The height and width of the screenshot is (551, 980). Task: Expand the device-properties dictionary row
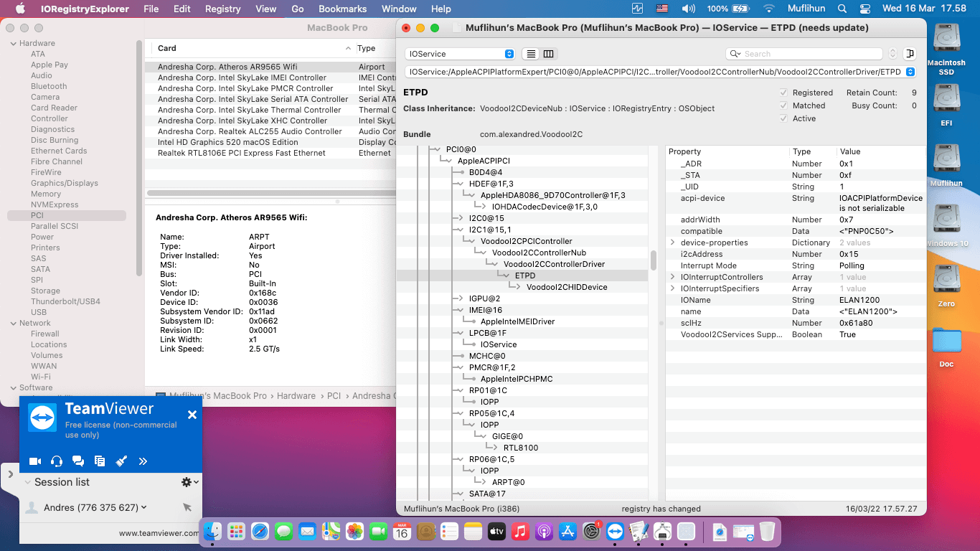click(673, 242)
